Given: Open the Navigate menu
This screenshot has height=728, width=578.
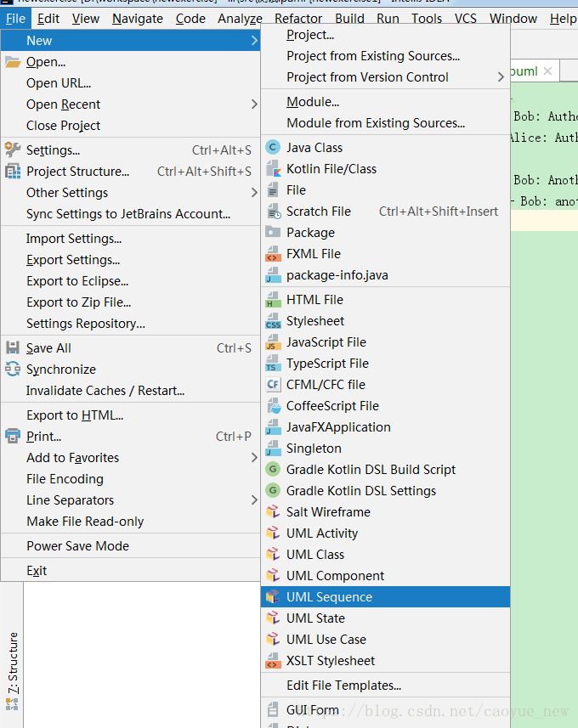Looking at the screenshot, I should (x=138, y=19).
